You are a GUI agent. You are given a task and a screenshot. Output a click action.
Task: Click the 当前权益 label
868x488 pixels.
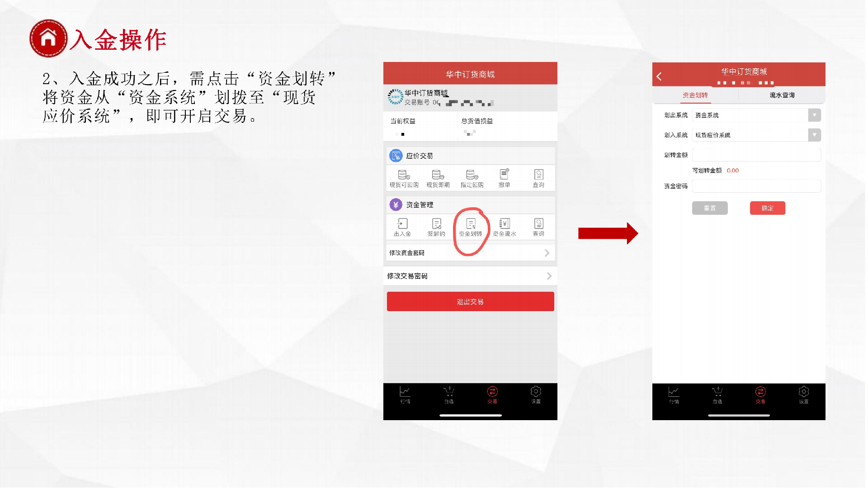403,121
